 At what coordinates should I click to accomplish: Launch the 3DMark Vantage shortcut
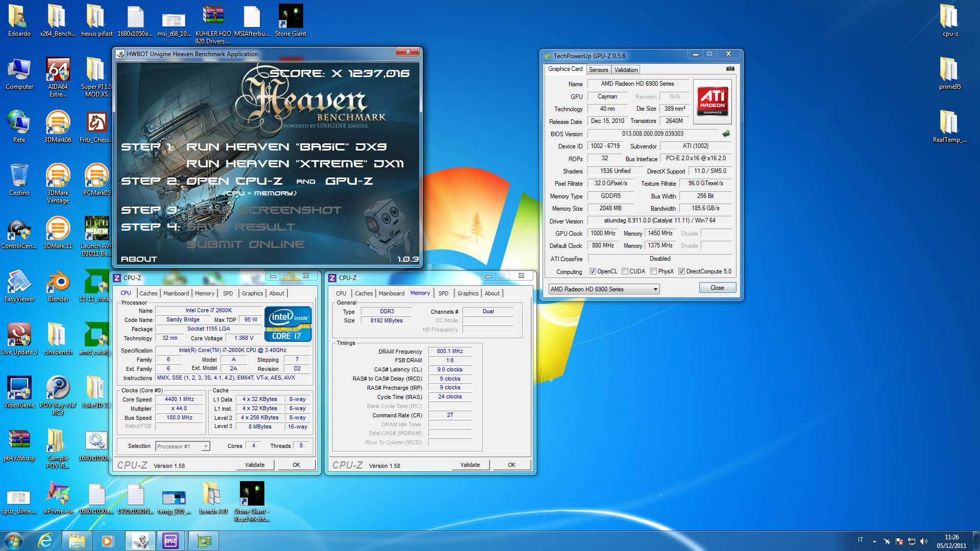pos(58,183)
